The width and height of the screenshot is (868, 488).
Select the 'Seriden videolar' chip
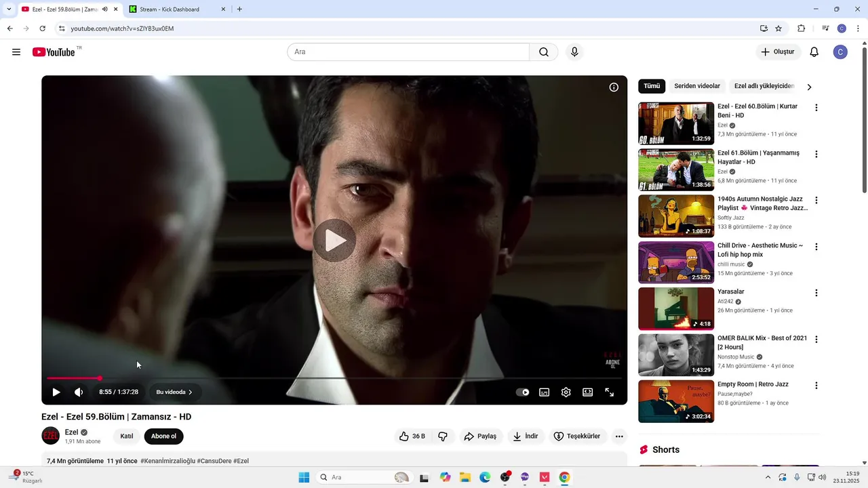tap(697, 86)
